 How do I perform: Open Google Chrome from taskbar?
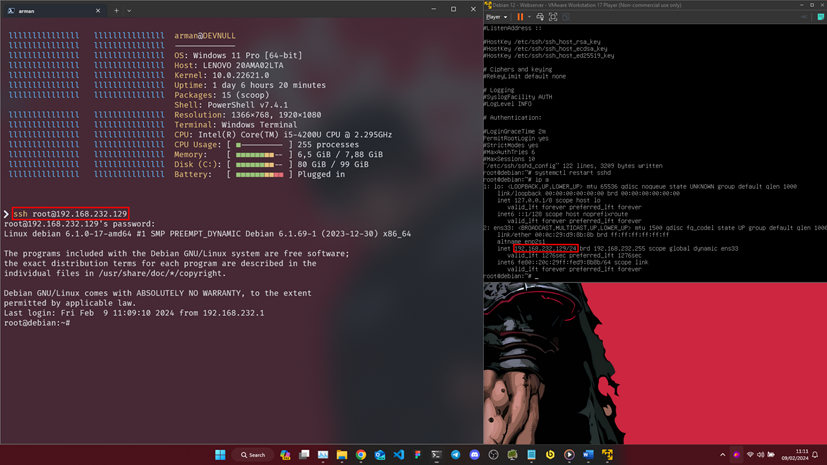[x=361, y=455]
